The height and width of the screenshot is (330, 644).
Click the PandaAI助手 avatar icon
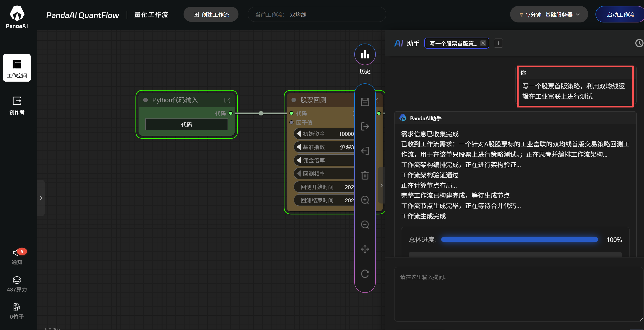[x=403, y=118]
